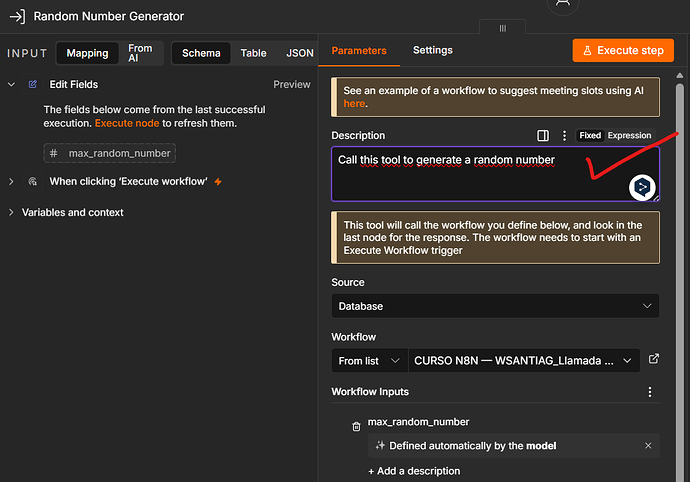Viewport: 690px width, 482px height.
Task: Click the orange lightning bolt trigger icon
Action: (218, 181)
